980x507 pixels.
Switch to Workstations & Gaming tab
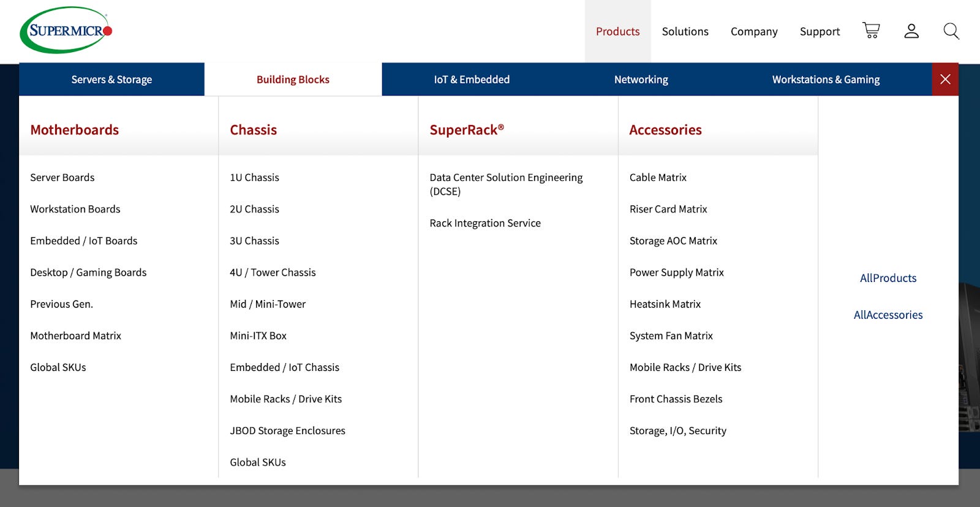coord(826,79)
